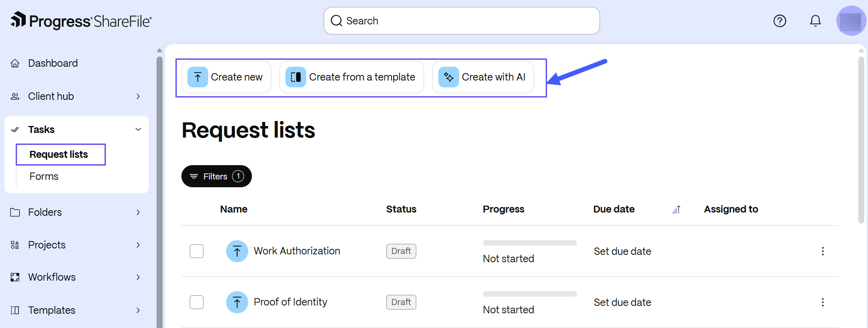Click into the Search field

coord(462,21)
